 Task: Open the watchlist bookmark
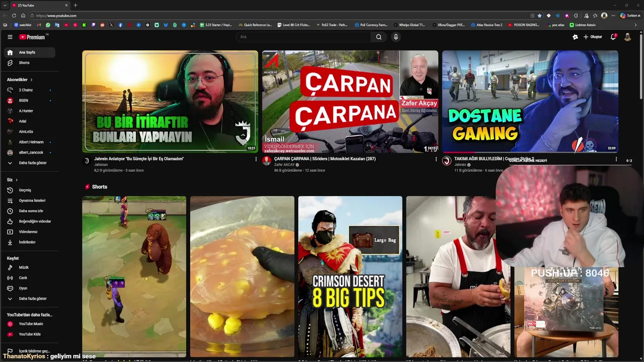[23, 25]
